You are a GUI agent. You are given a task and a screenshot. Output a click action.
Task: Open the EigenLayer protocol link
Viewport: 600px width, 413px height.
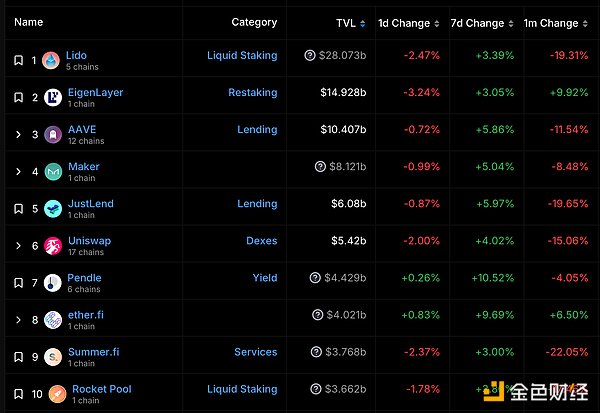(95, 92)
